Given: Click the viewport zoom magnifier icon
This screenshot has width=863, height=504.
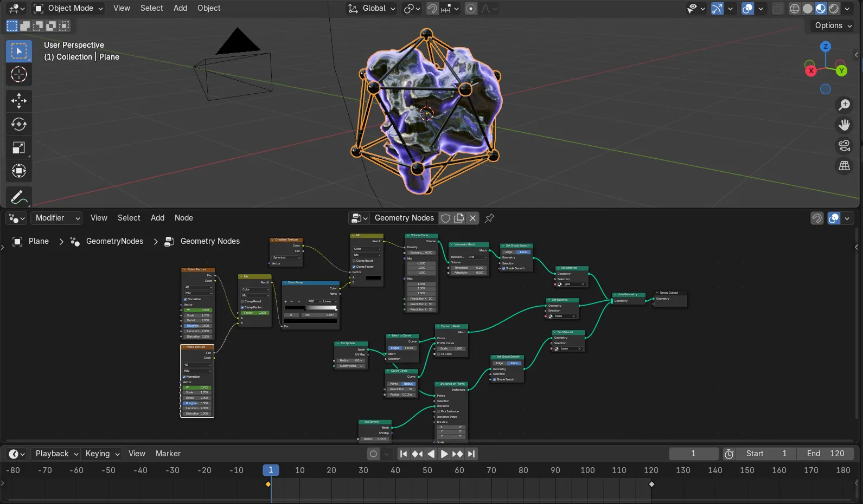Looking at the screenshot, I should (844, 105).
